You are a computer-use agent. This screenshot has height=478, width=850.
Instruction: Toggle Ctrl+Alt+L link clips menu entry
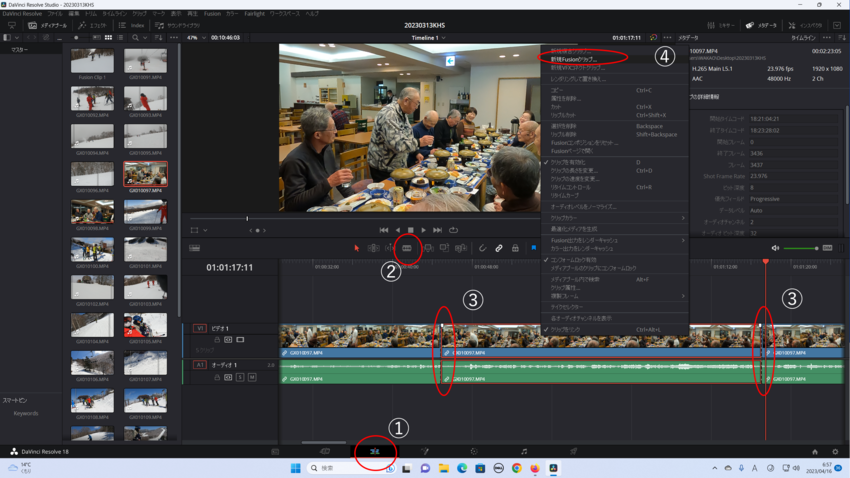615,330
